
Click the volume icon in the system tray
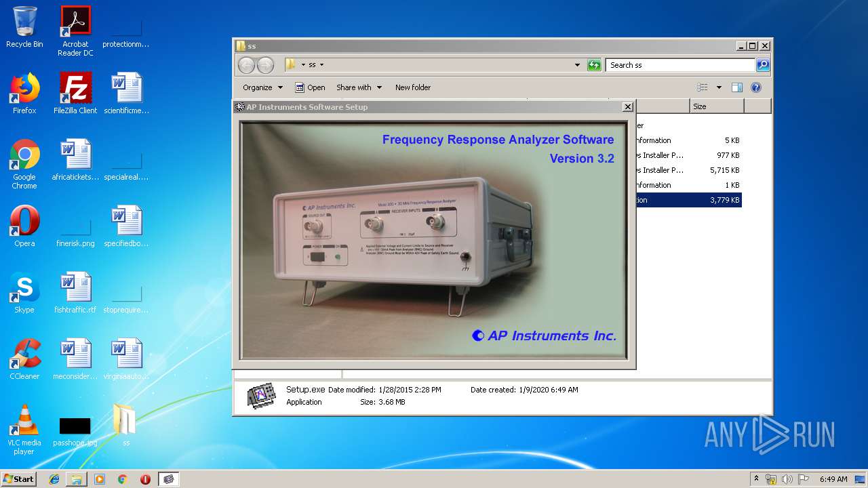click(x=787, y=479)
